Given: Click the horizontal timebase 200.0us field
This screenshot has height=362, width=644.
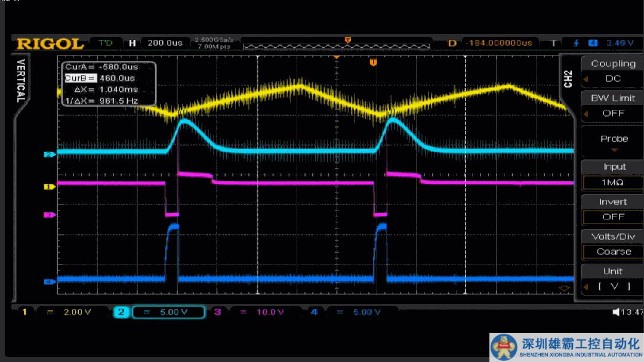Looking at the screenshot, I should click(x=165, y=43).
